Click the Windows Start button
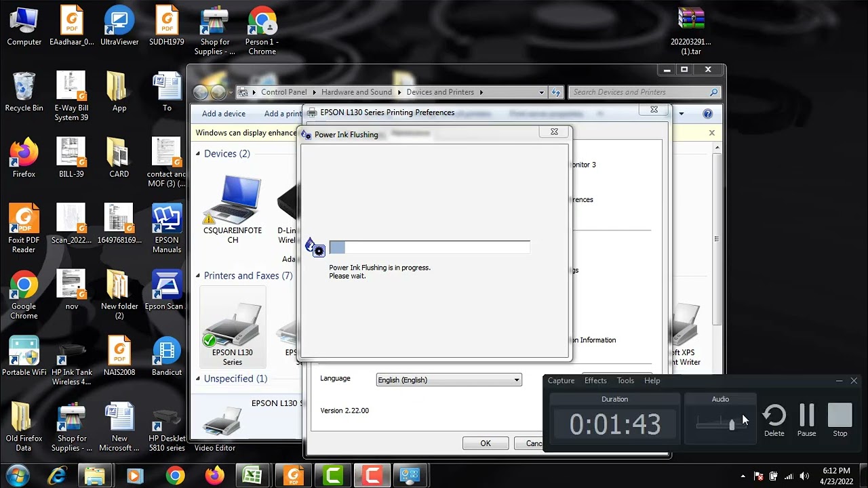The image size is (868, 488). [x=17, y=475]
